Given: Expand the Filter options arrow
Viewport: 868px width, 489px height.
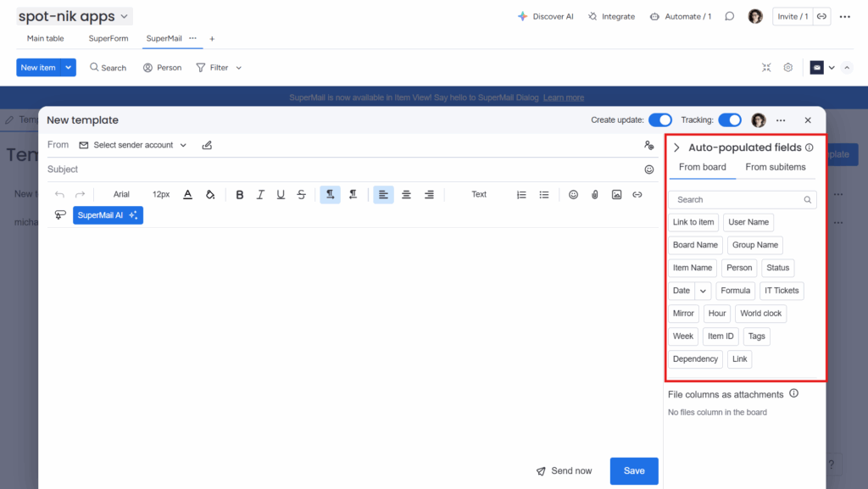Looking at the screenshot, I should pyautogui.click(x=238, y=68).
